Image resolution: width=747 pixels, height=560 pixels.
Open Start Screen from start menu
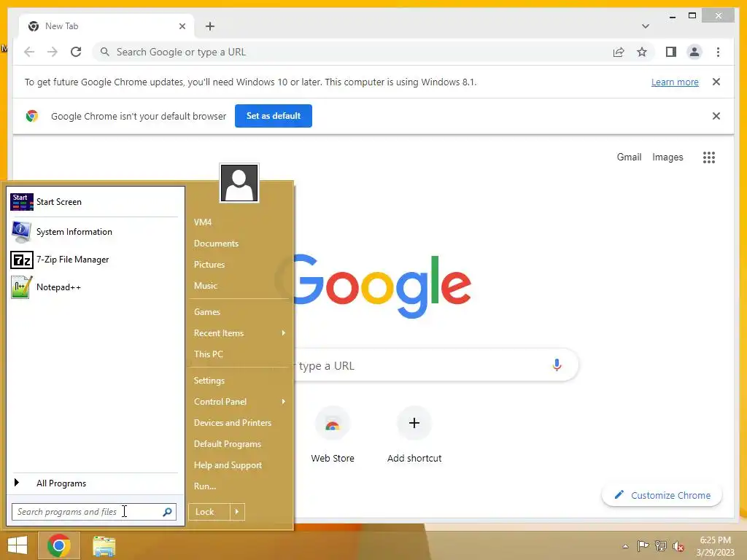coord(94,202)
